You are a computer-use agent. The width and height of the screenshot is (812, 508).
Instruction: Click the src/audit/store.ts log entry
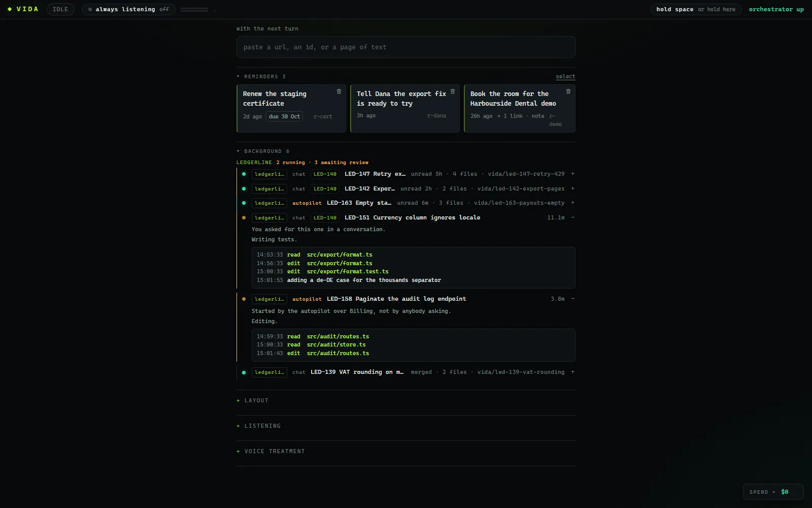[336, 345]
